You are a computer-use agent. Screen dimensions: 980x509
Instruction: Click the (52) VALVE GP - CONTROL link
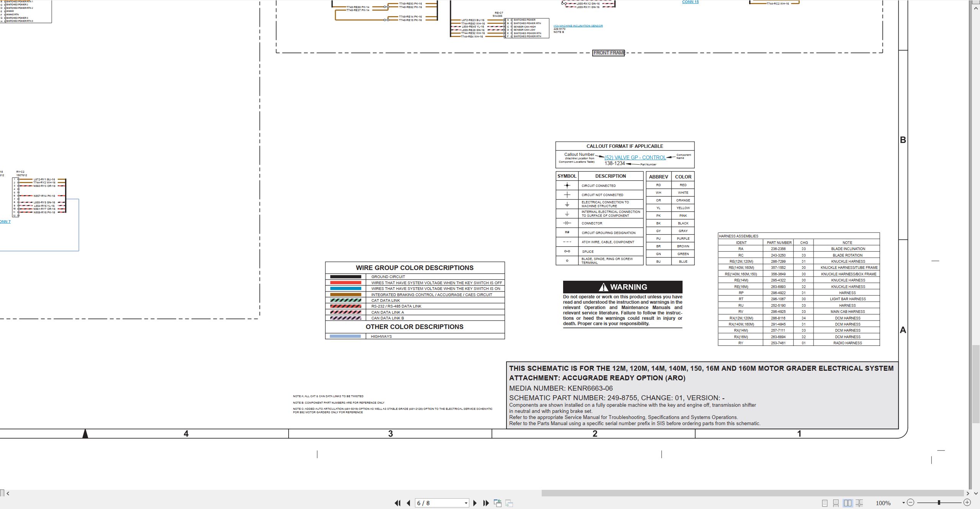[x=635, y=157]
